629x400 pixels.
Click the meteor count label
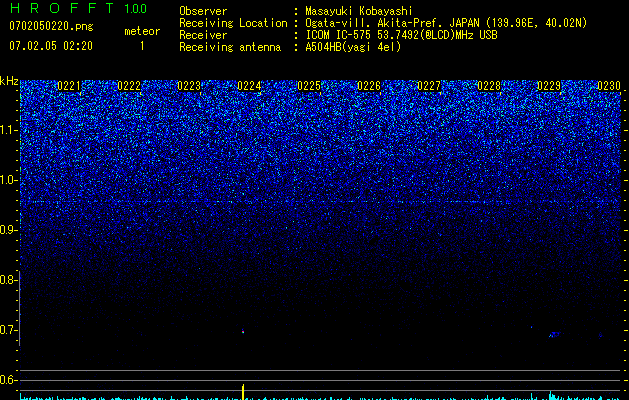coord(142,31)
